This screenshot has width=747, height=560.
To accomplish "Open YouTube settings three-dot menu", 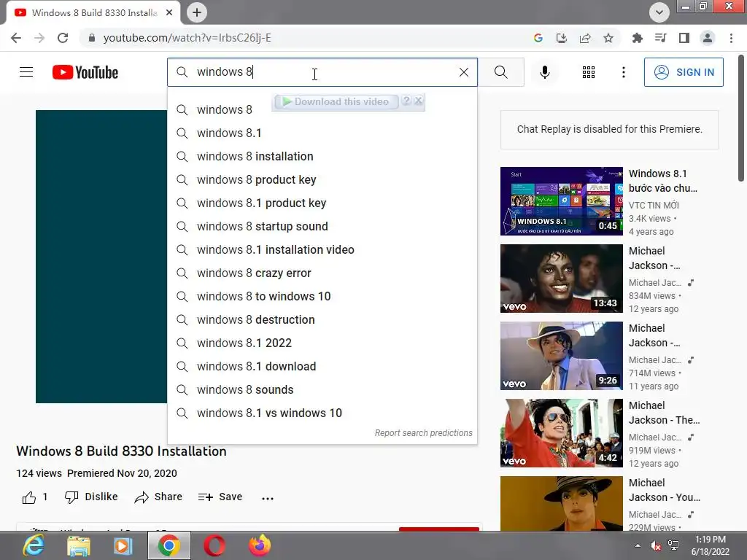I will coord(623,72).
